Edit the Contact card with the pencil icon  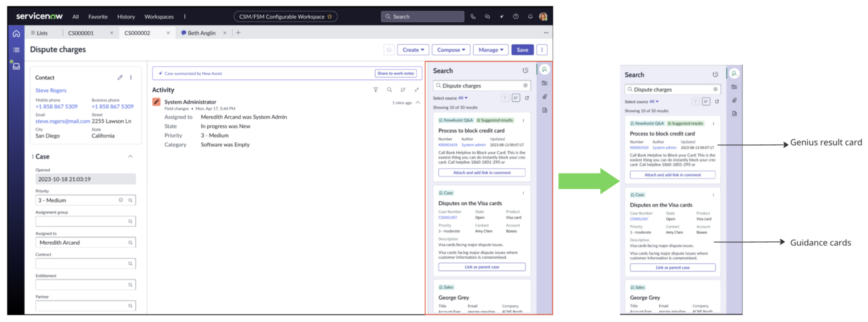(120, 77)
